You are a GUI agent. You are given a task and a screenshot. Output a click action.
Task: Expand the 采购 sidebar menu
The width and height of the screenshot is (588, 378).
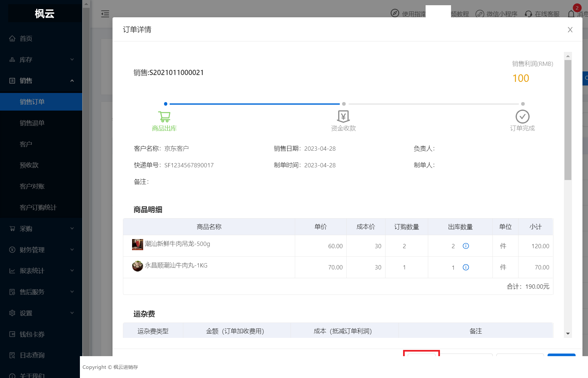41,229
